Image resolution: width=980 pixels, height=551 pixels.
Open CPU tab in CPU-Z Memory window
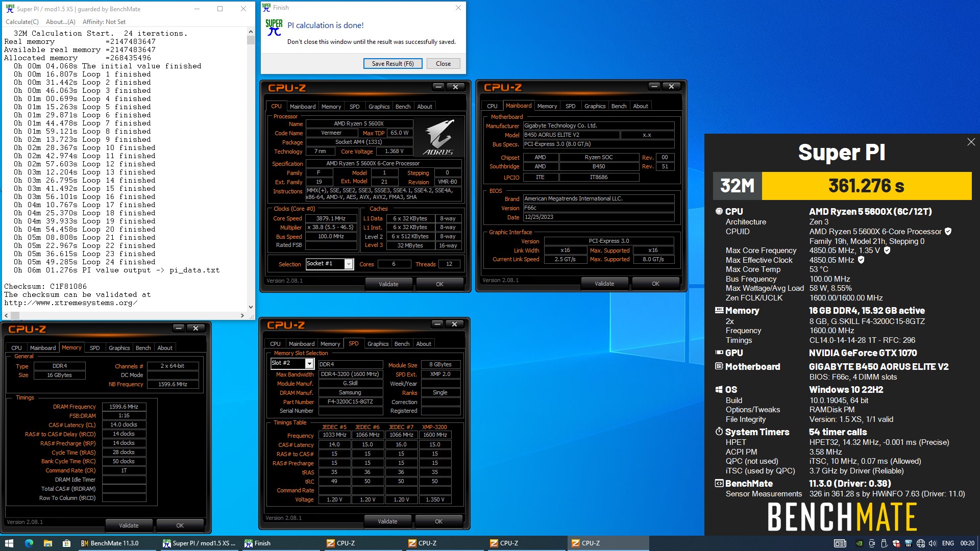16,348
